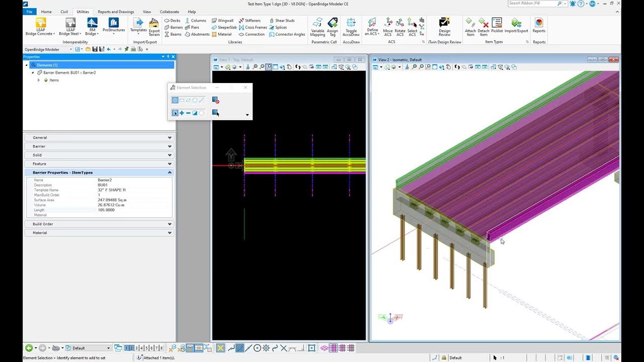The image size is (644, 362).
Task: Expand the General properties section
Action: (99, 137)
